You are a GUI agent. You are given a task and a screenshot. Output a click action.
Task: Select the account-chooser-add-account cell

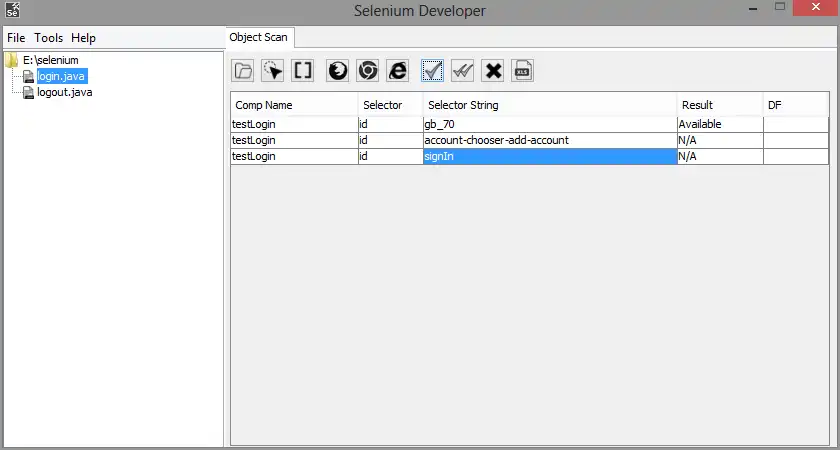550,140
